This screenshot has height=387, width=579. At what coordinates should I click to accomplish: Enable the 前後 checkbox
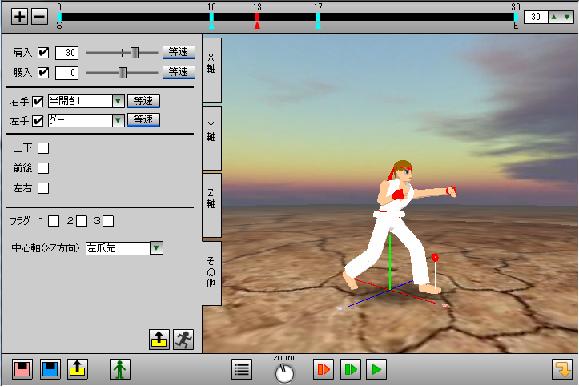[43, 168]
